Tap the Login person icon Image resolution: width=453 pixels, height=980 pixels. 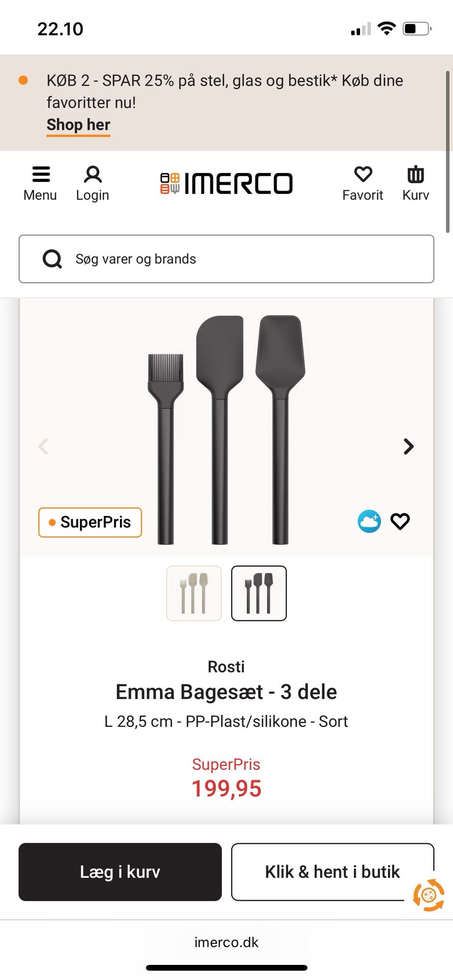92,174
